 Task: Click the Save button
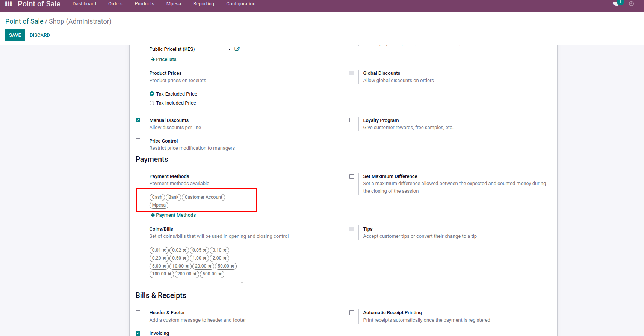pyautogui.click(x=15, y=35)
